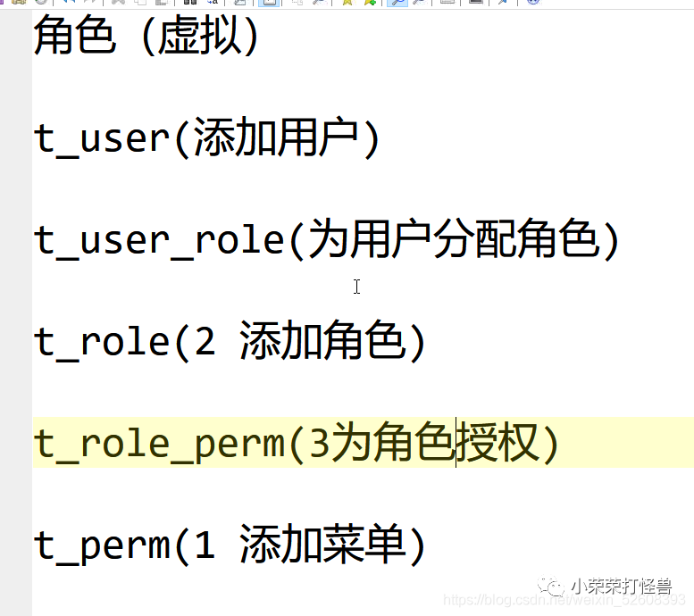Screen dimensions: 694x616
Task: Click the blue round help icon
Action: coord(533,2)
